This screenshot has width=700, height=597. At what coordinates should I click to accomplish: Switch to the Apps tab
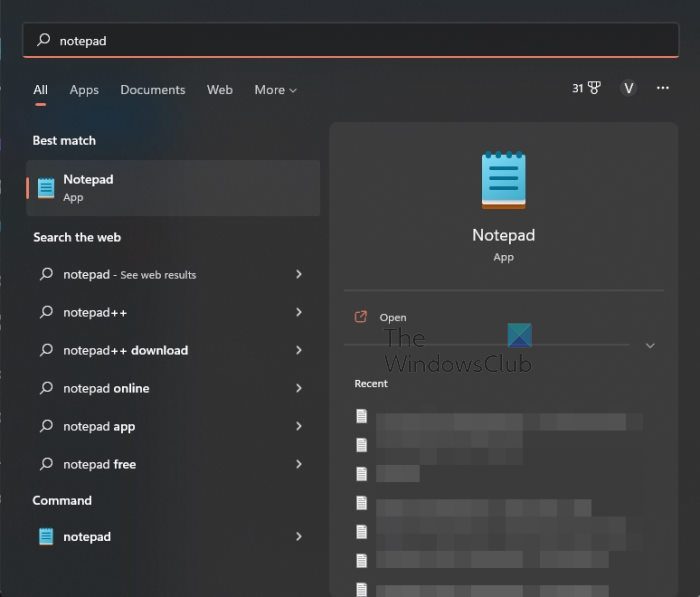click(84, 90)
